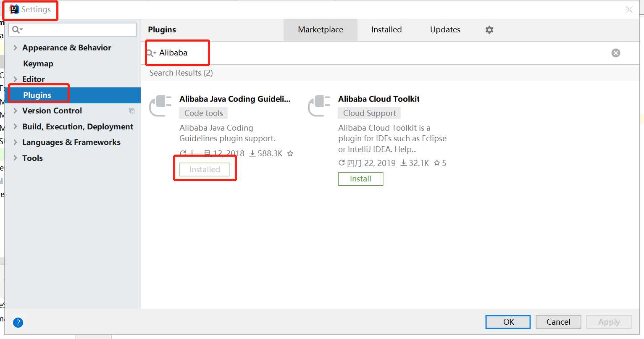Viewport: 644px width, 339px height.
Task: Click the Alibaba Java Coding Guidelines plug icon
Action: 160,106
